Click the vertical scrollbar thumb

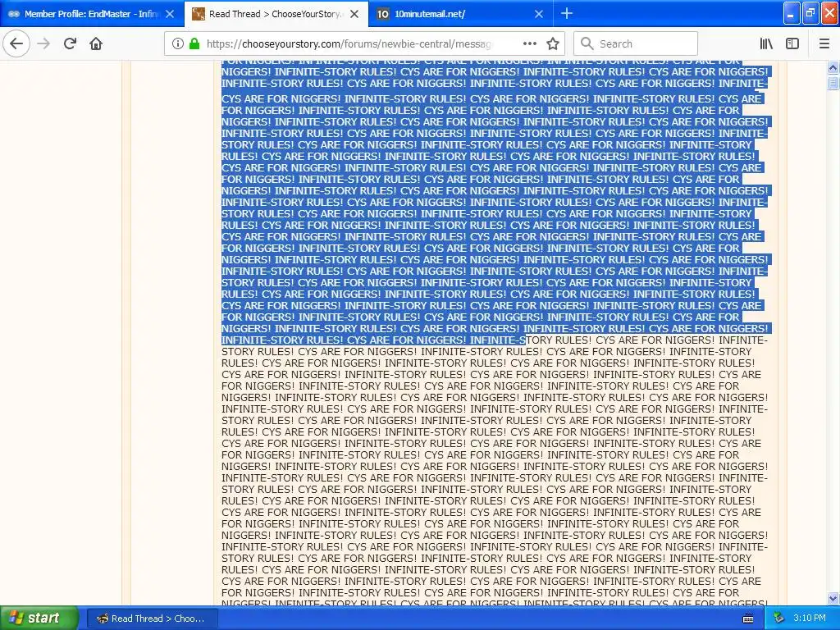833,83
